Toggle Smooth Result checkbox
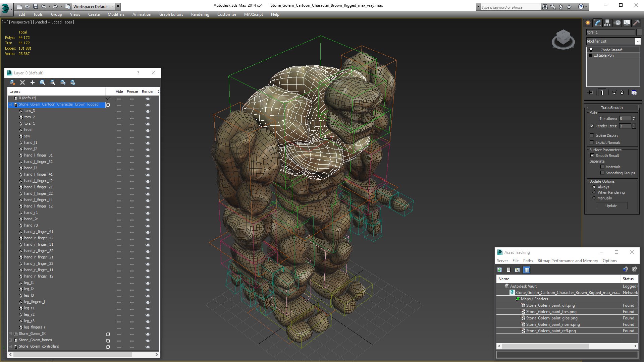This screenshot has height=362, width=644. [x=592, y=156]
